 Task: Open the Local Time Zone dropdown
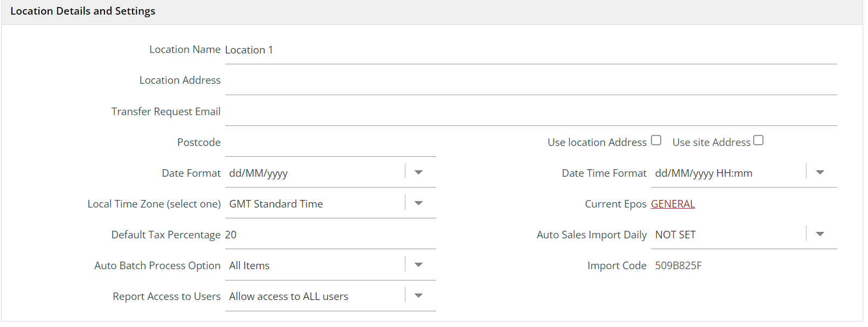[x=418, y=203]
